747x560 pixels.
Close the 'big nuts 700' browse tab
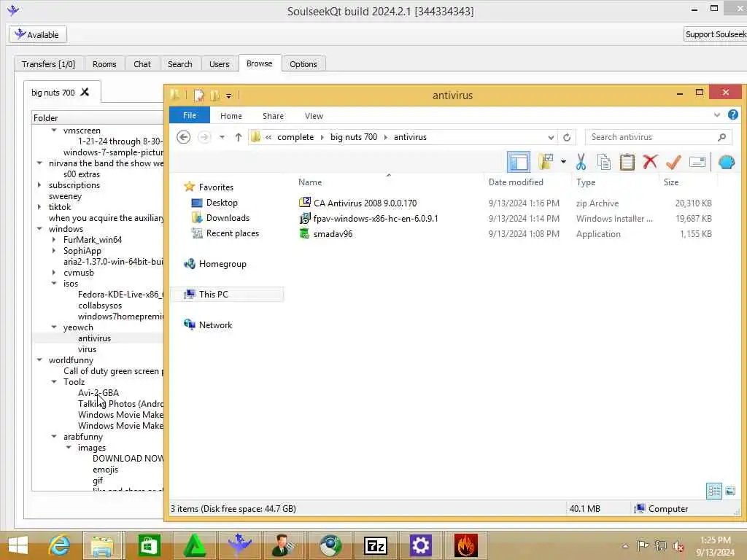[85, 92]
